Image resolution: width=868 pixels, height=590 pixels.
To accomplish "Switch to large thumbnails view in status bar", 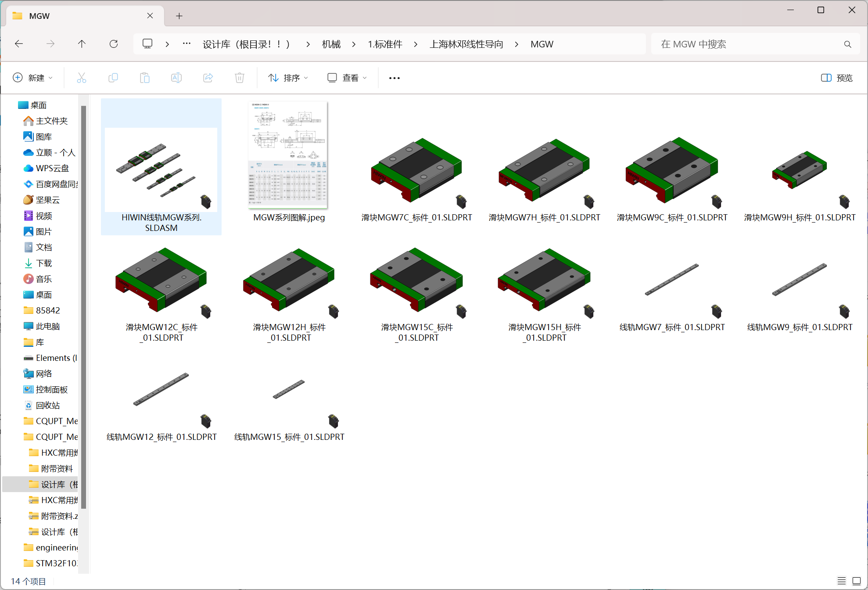I will pyautogui.click(x=857, y=581).
